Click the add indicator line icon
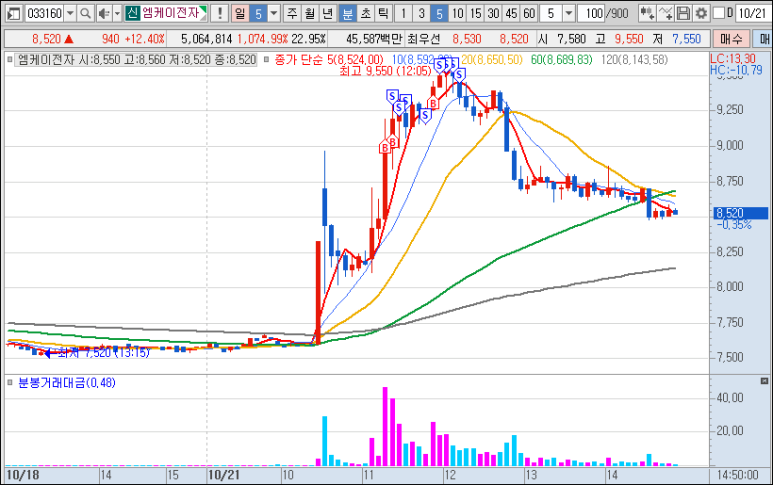This screenshot has width=773, height=485. pos(665,13)
